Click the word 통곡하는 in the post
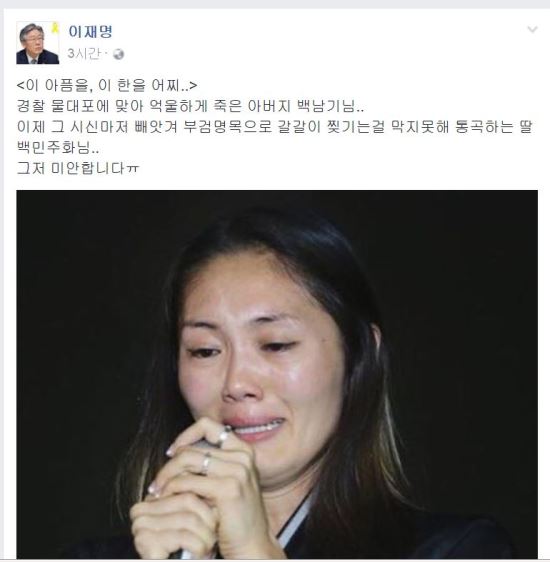Image resolution: width=550 pixels, height=562 pixels. [484, 127]
